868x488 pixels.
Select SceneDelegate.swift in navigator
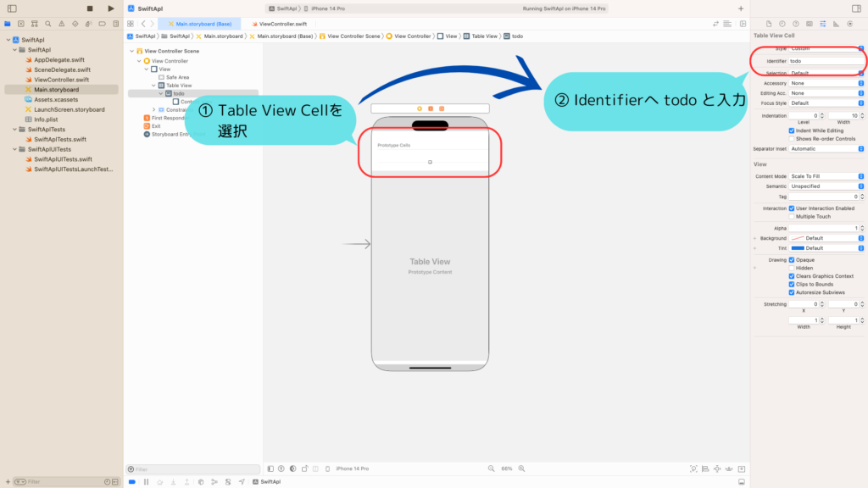[x=62, y=69]
